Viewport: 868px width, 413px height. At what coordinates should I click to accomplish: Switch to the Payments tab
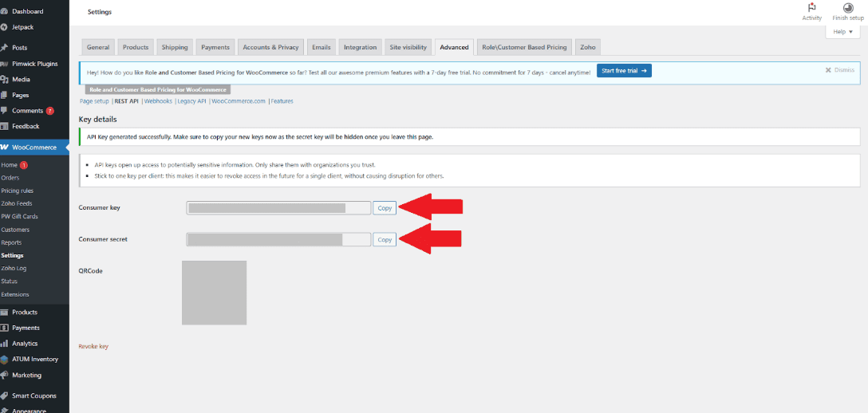[x=215, y=48]
